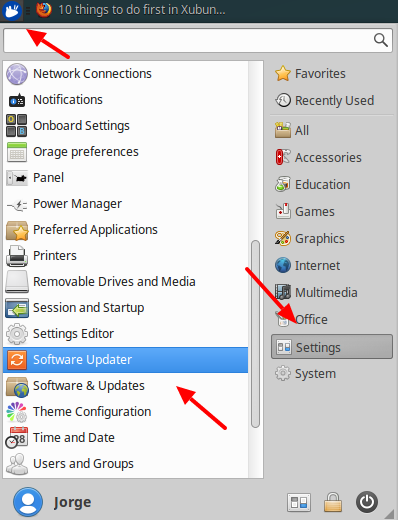Open the 'Onboard Settings' entry text
The height and width of the screenshot is (520, 398).
(81, 126)
